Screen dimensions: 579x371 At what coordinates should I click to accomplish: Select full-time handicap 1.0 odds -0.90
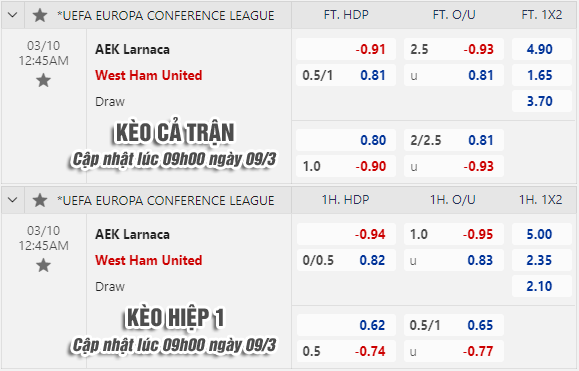tap(346, 166)
